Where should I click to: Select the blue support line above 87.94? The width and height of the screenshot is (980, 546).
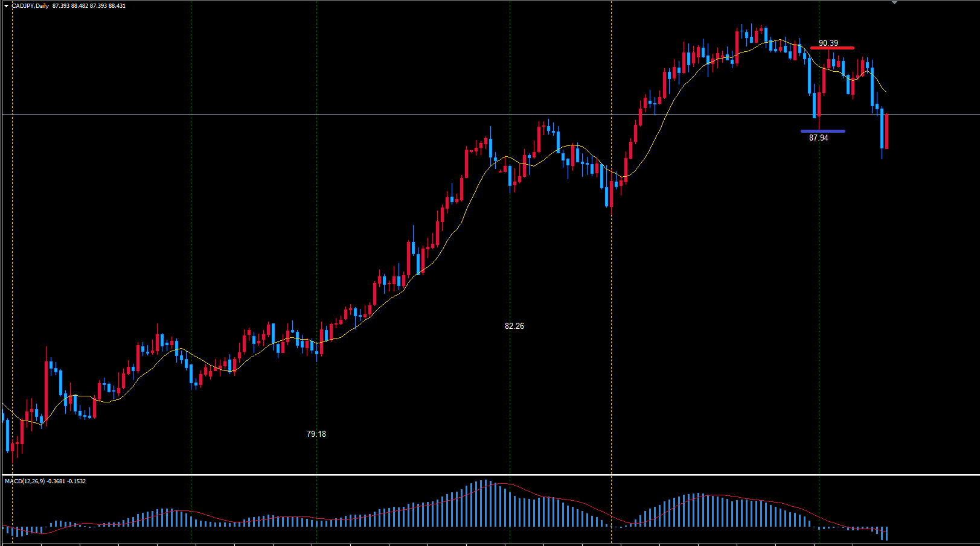tap(822, 131)
